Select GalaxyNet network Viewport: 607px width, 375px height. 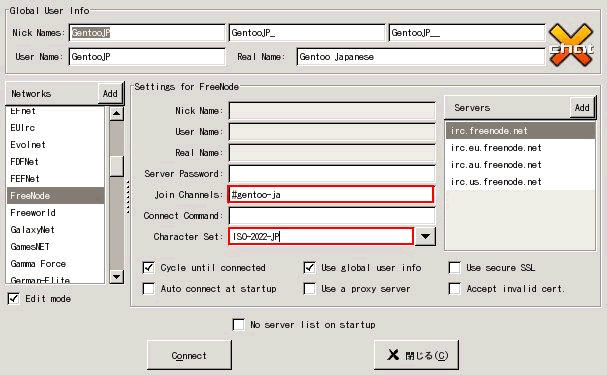55,230
